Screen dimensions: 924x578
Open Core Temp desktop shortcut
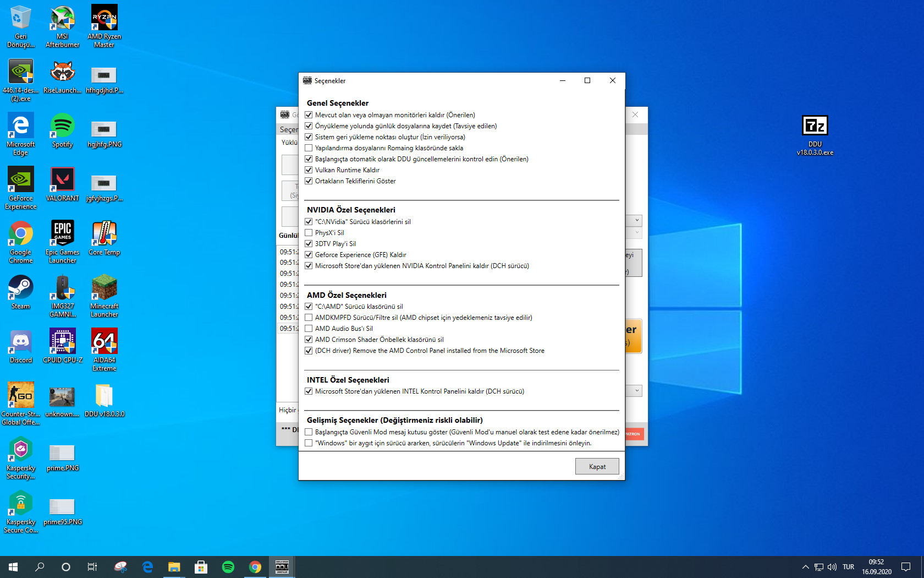(105, 238)
